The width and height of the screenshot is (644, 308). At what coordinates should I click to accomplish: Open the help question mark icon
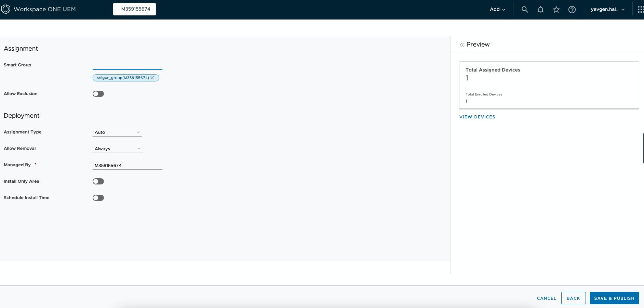572,10
